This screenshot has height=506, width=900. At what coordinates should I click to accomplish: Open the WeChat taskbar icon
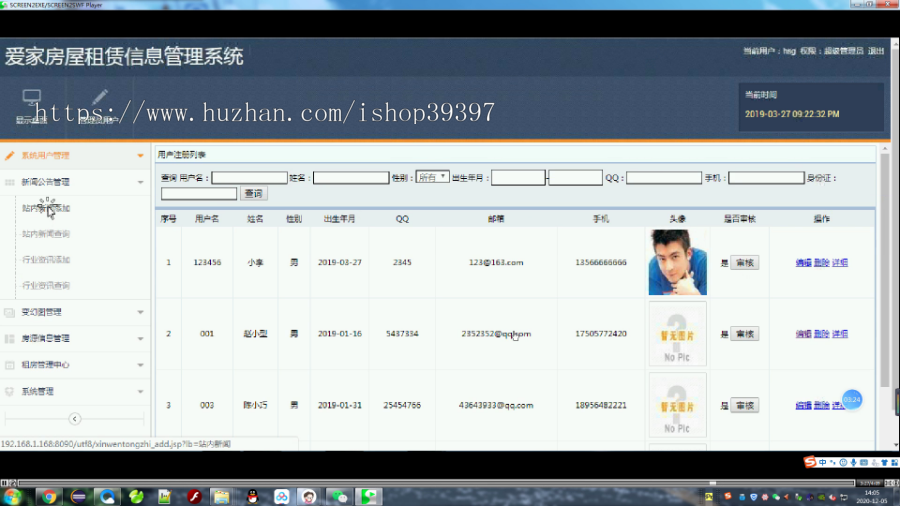coord(339,496)
